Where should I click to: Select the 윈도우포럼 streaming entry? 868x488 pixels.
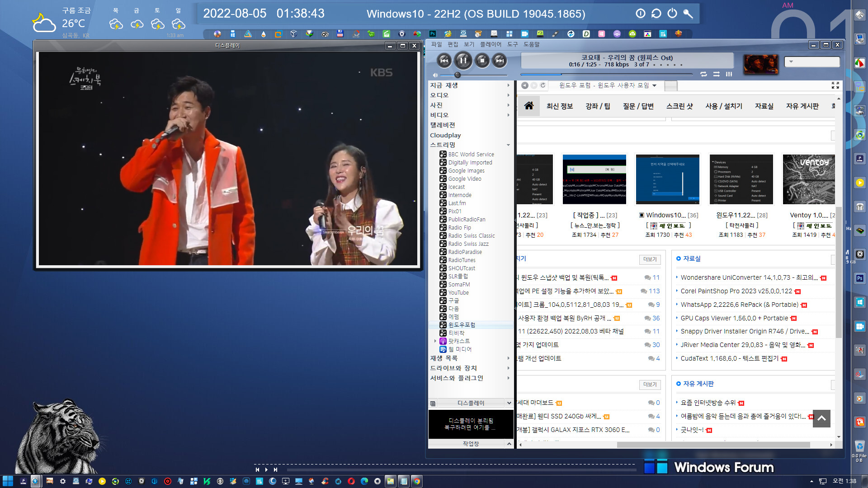[462, 325]
